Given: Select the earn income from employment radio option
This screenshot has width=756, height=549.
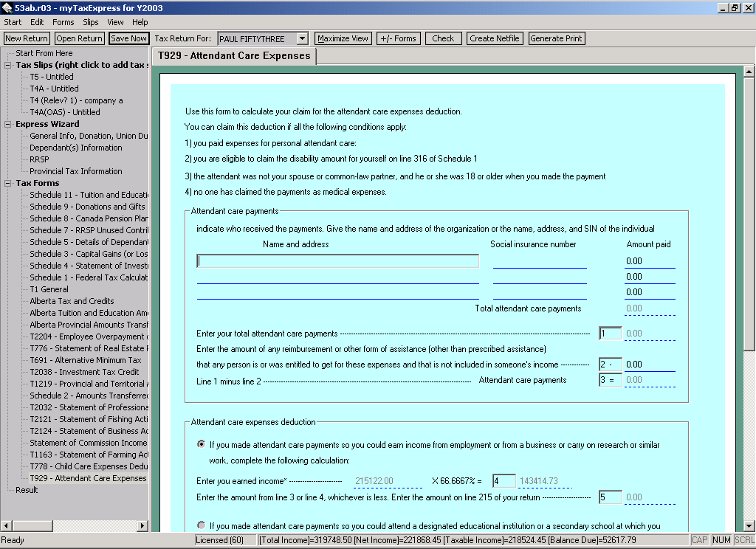Looking at the screenshot, I should pos(202,444).
